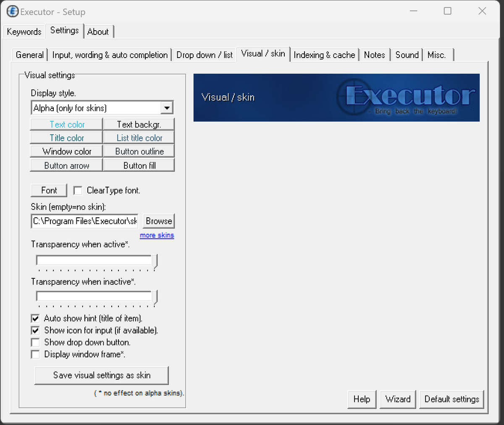Switch to Drop down / list tab
Viewport: 504px width, 425px height.
pyautogui.click(x=204, y=55)
